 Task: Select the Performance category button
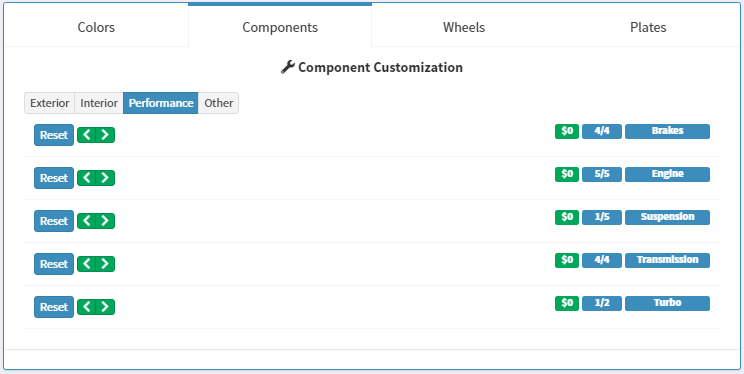pos(161,103)
